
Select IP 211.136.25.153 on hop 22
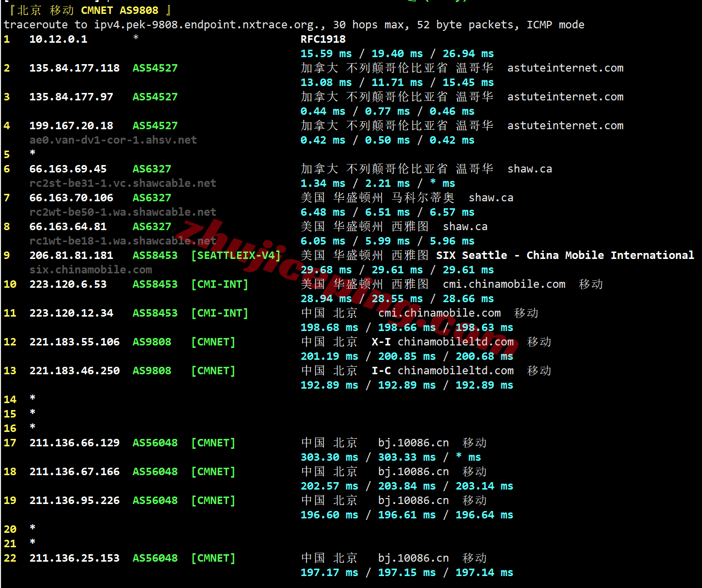pos(75,558)
